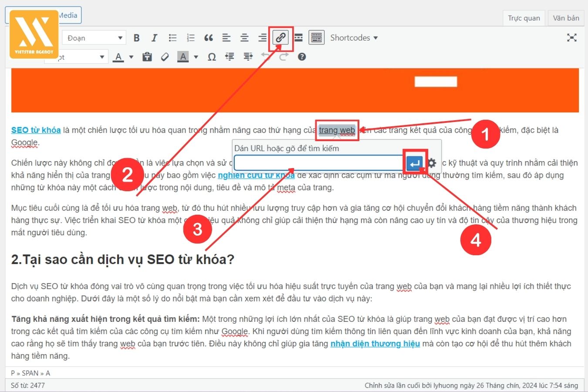Toggle bold formatting
This screenshot has height=392, width=588.
(136, 38)
